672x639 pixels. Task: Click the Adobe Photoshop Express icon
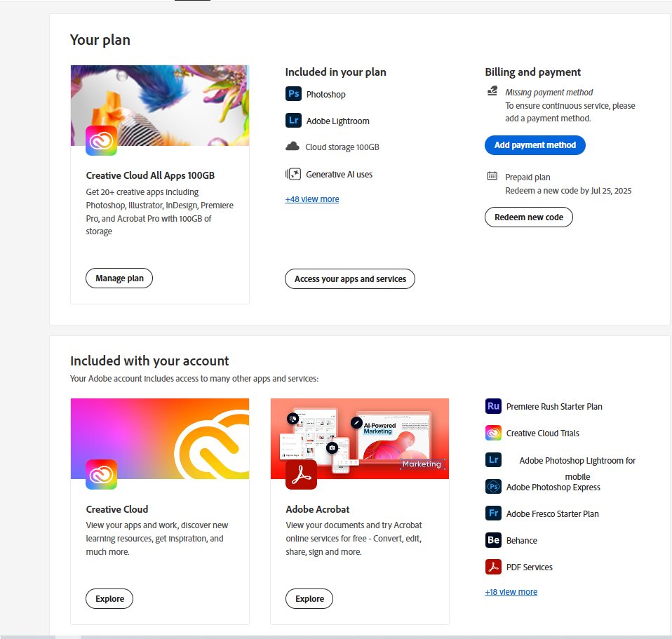493,486
